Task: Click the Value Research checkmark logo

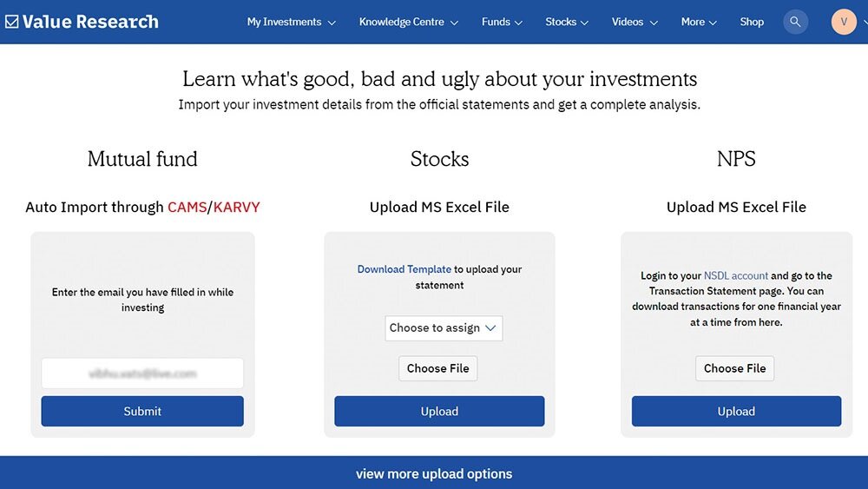Action: point(12,22)
